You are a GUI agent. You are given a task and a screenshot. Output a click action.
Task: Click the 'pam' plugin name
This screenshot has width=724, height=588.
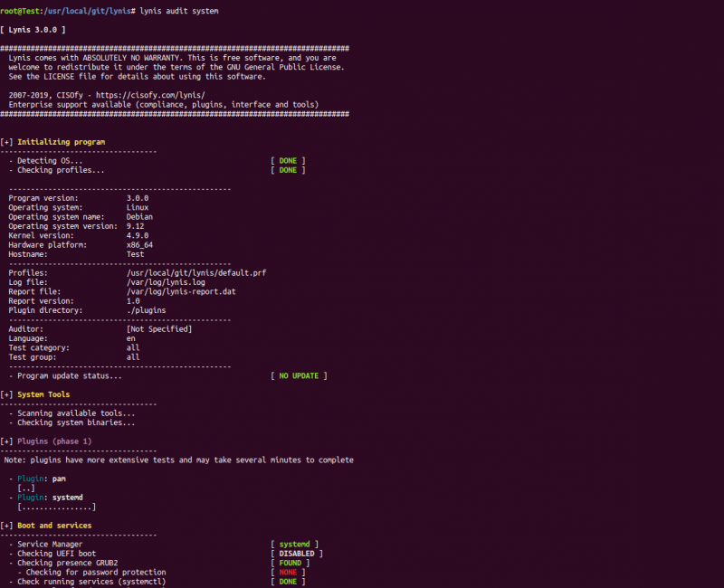(x=60, y=479)
